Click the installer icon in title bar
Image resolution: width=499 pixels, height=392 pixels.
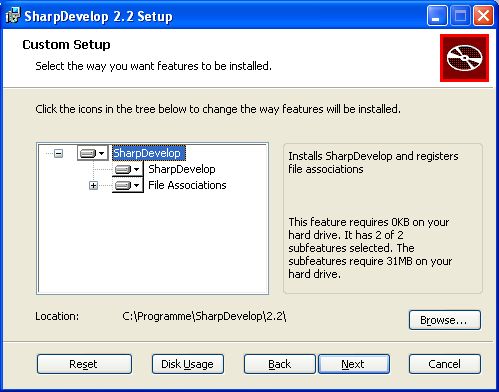click(13, 15)
